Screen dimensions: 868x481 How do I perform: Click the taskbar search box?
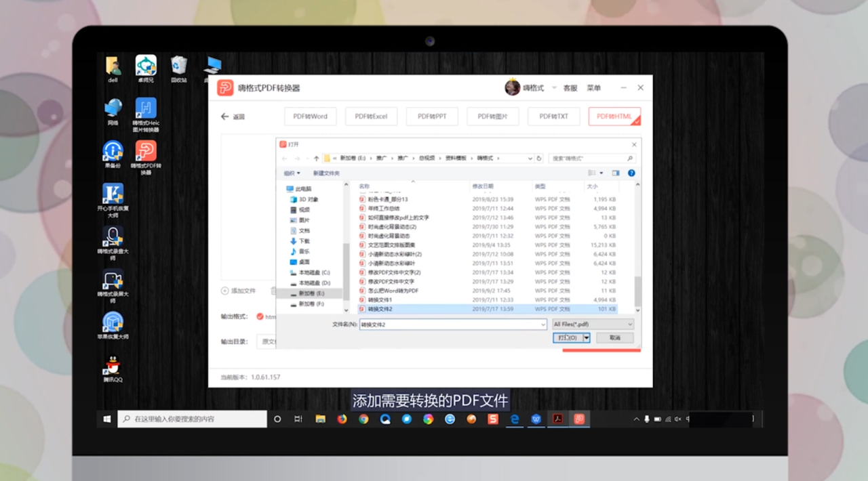pos(193,419)
